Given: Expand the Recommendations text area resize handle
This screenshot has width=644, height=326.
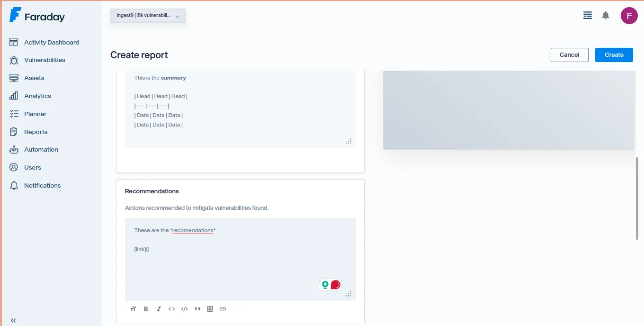Looking at the screenshot, I should (349, 294).
